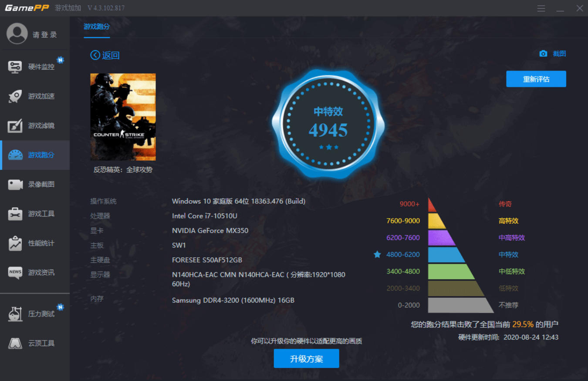
Task: Select the 游戏跑分 tab at top
Action: click(x=97, y=27)
